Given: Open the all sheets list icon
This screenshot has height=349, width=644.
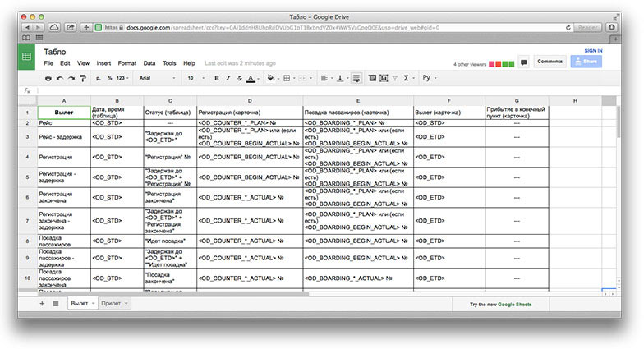Looking at the screenshot, I should coord(56,303).
